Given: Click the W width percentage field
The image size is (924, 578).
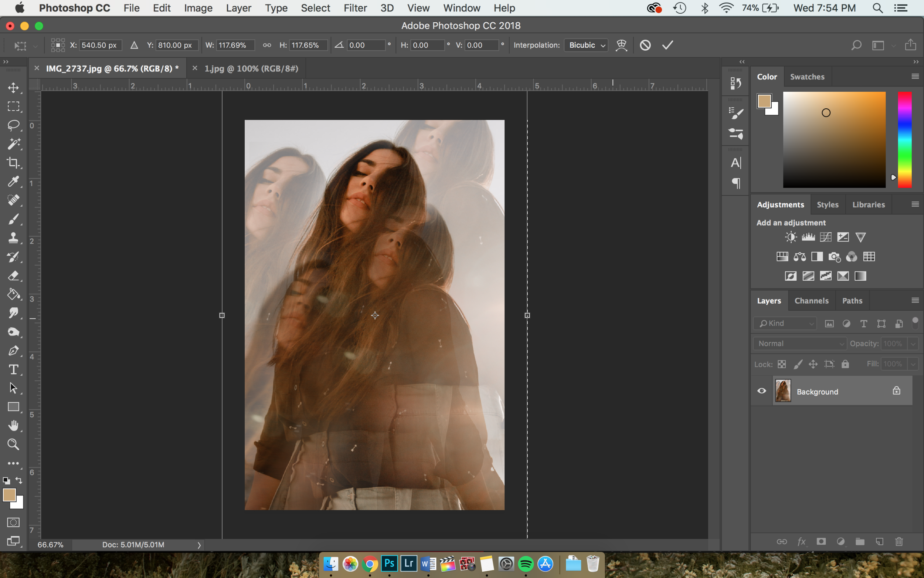Looking at the screenshot, I should [235, 45].
